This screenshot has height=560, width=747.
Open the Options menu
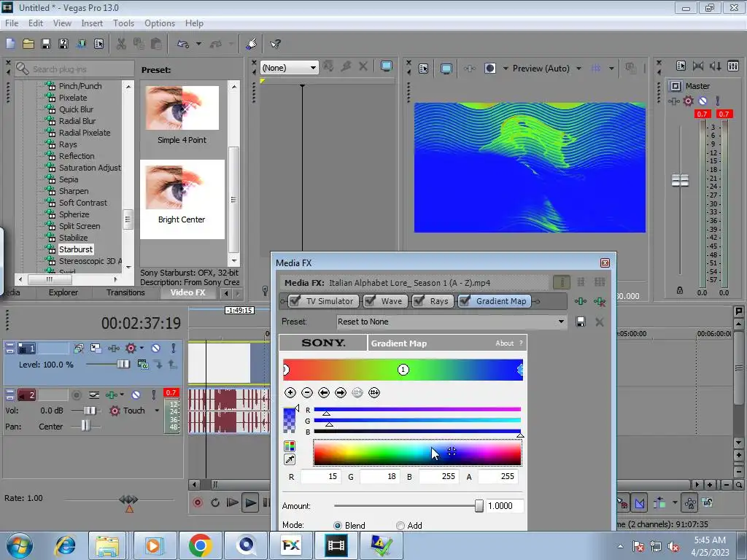(x=160, y=23)
